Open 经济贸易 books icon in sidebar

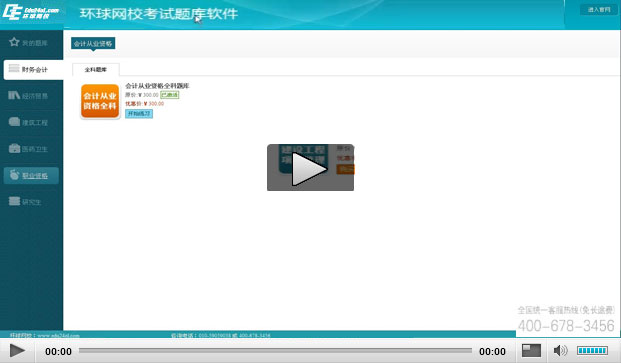coord(14,95)
